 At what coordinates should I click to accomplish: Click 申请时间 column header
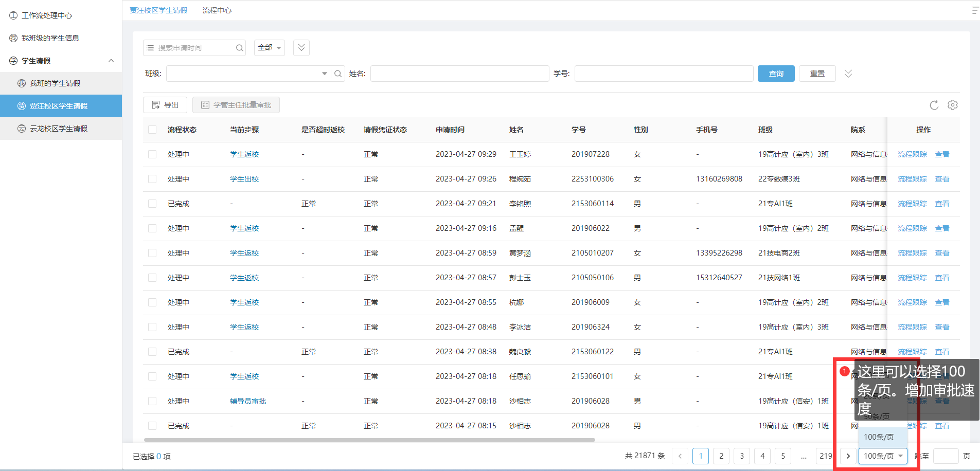(x=450, y=130)
